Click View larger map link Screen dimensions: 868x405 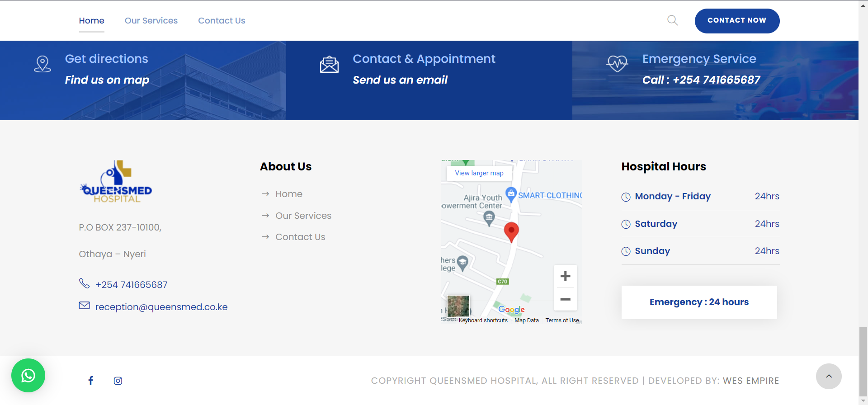(479, 173)
